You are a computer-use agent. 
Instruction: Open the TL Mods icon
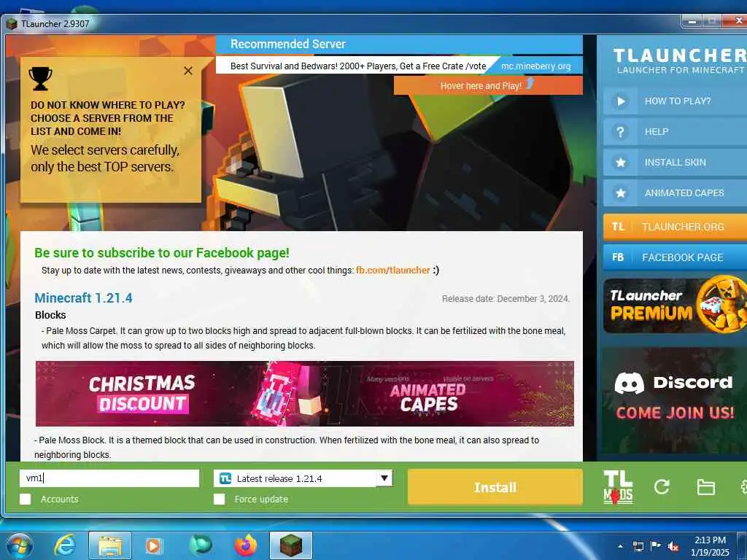[x=618, y=487]
